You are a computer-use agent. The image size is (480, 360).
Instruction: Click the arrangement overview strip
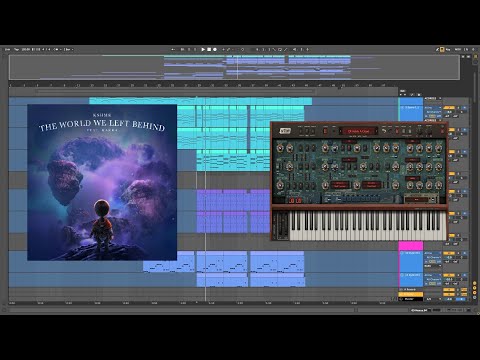click(234, 67)
